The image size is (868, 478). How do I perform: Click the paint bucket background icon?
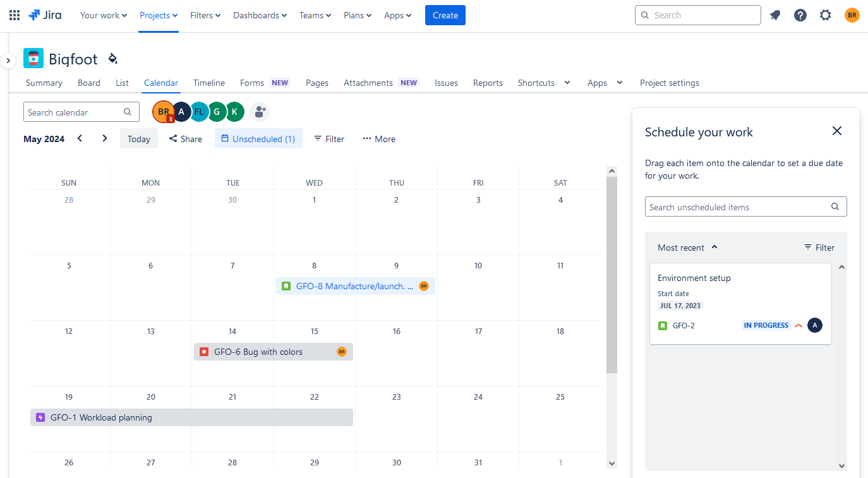[x=113, y=59]
